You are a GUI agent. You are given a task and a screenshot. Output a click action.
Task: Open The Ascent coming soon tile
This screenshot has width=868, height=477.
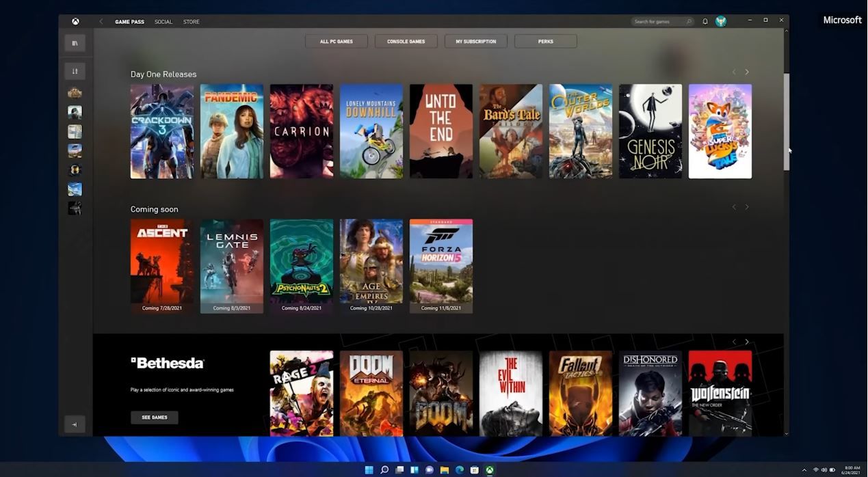pyautogui.click(x=162, y=266)
